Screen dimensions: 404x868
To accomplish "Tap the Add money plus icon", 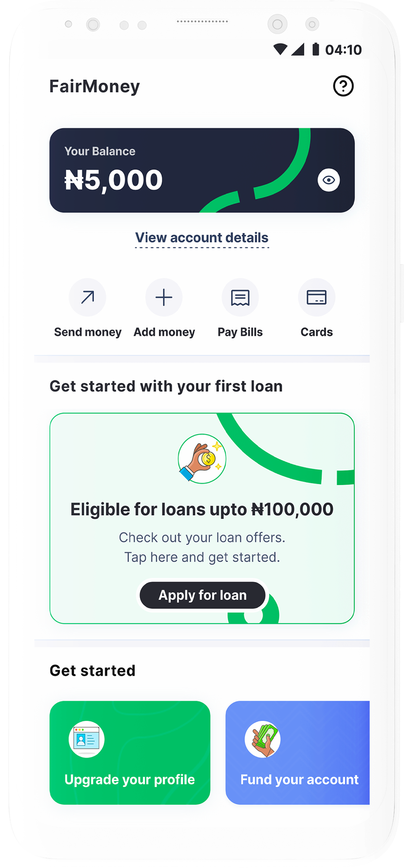I will pos(164,297).
